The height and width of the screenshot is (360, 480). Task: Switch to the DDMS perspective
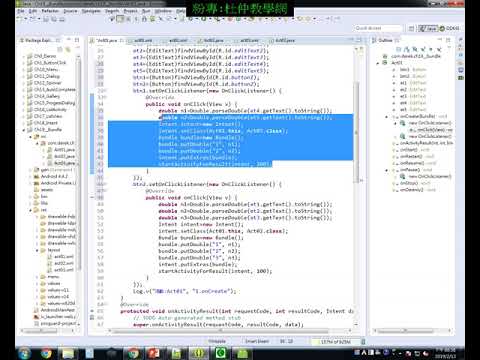pyautogui.click(x=450, y=28)
